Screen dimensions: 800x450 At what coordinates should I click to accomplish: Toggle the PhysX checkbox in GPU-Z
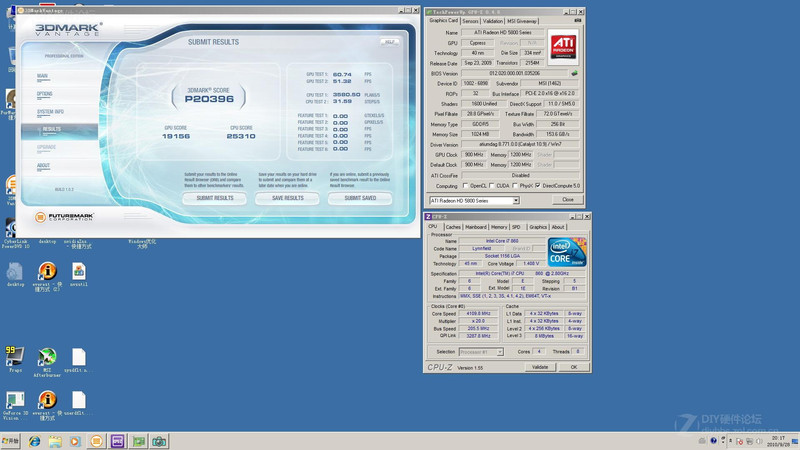515,186
